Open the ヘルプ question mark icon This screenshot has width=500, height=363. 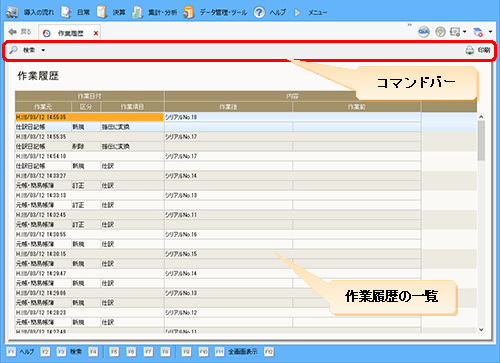(x=259, y=12)
